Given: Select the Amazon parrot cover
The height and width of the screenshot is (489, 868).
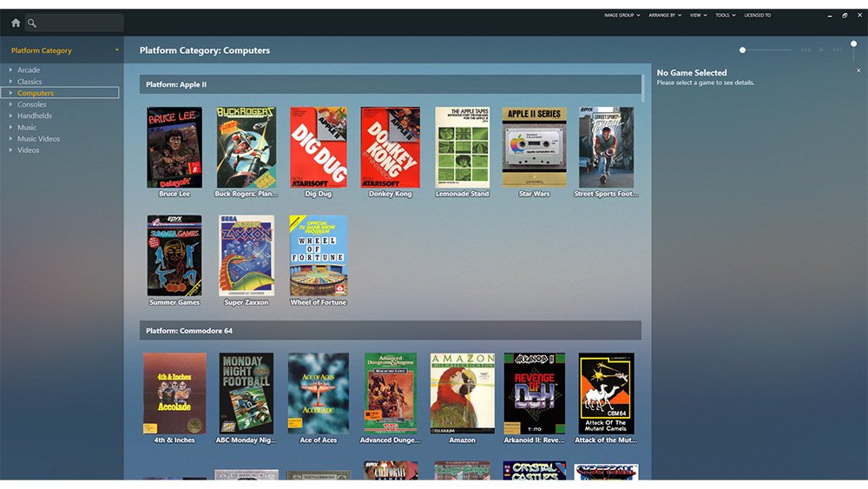Looking at the screenshot, I should coord(463,393).
